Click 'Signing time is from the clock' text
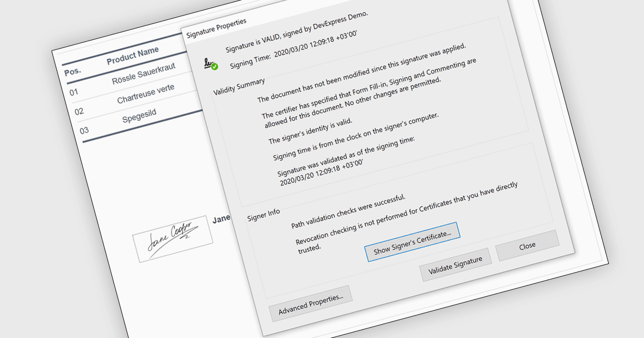Image resolution: width=644 pixels, height=338 pixels. 356,137
